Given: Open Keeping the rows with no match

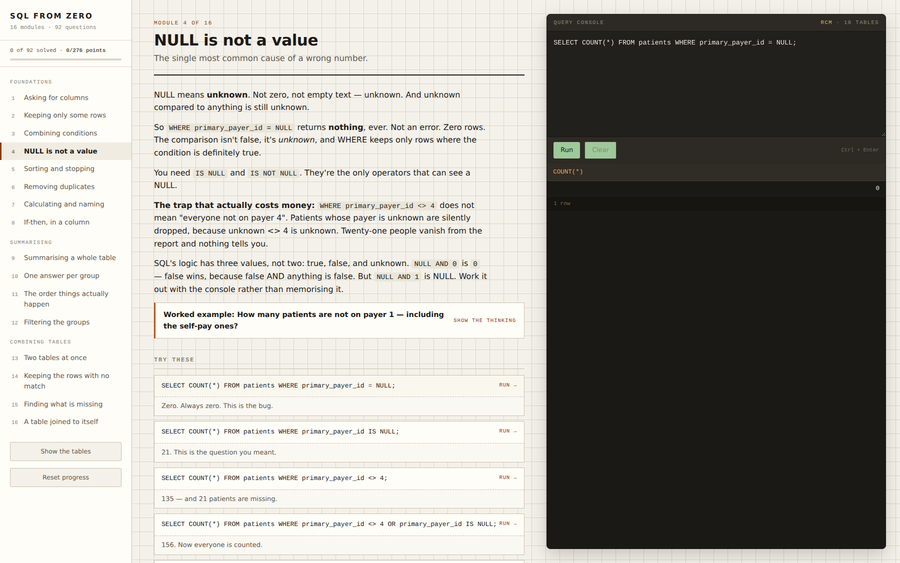Looking at the screenshot, I should click(65, 381).
